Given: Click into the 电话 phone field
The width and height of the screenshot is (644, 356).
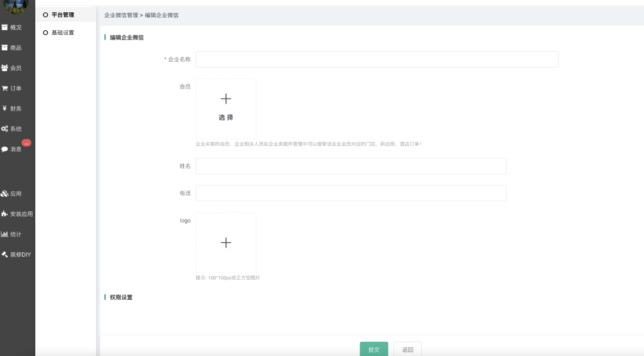Looking at the screenshot, I should point(351,193).
